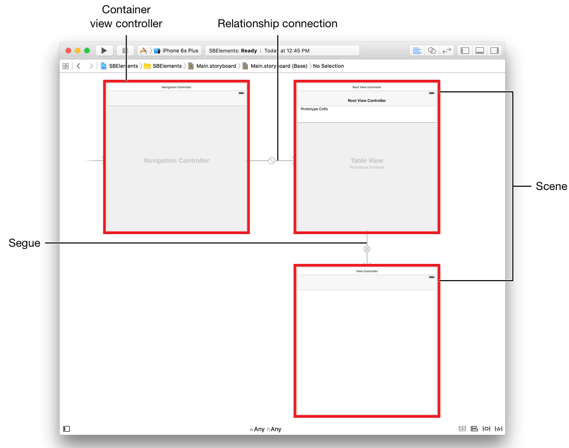Zoom the Xcode window with green button

[87, 50]
